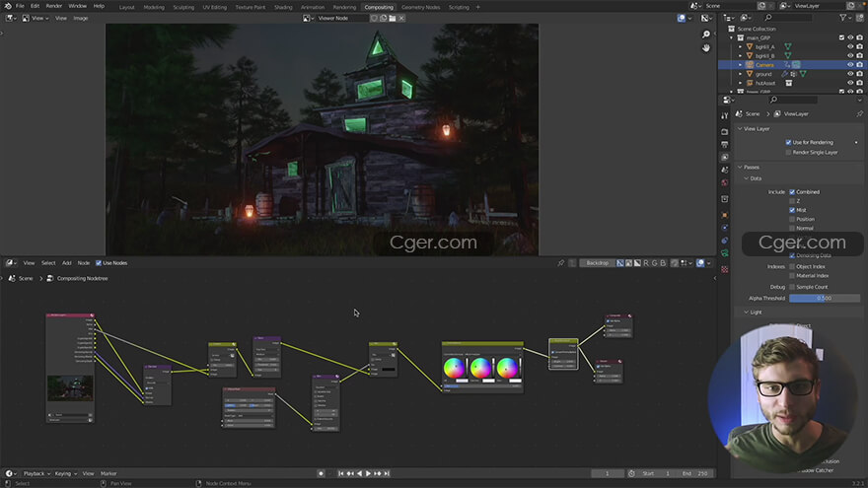
Task: Jump to timeline end frame
Action: 387,473
